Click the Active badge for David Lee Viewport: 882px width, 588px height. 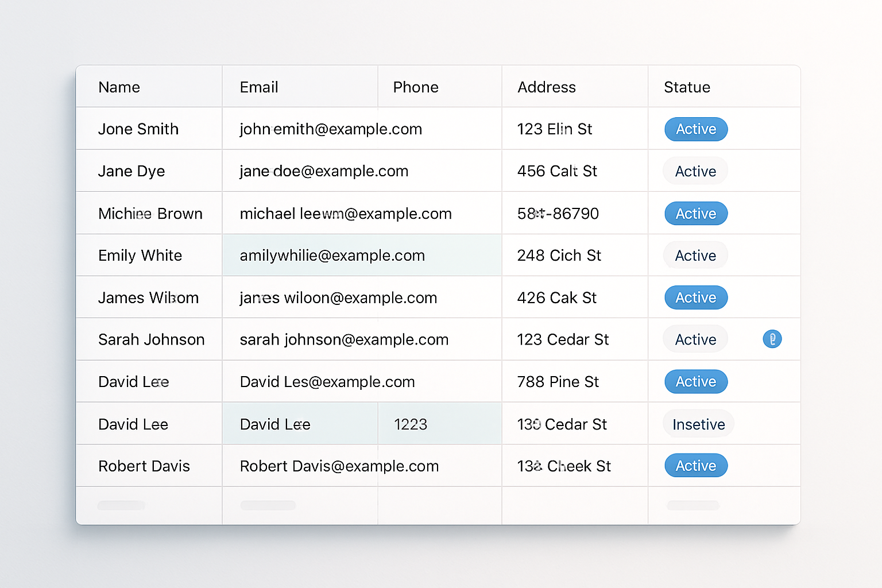(695, 381)
